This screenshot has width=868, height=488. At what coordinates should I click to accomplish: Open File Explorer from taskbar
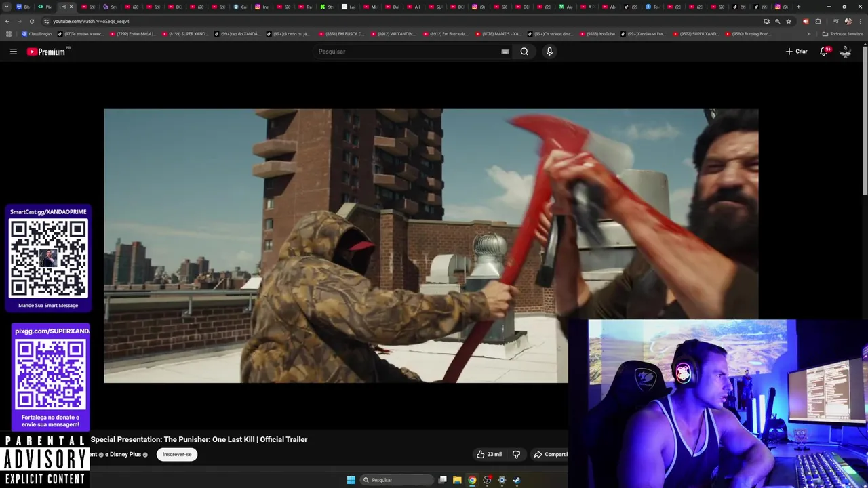tap(458, 480)
